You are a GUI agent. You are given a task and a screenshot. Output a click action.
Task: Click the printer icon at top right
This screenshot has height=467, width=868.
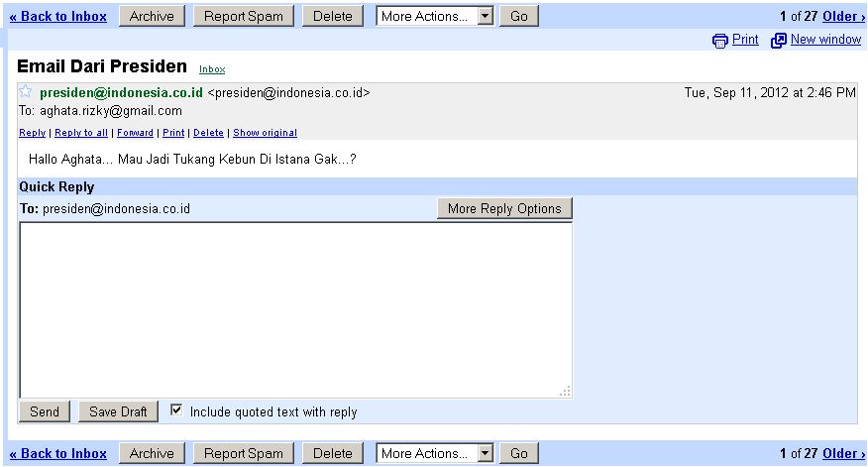[719, 41]
